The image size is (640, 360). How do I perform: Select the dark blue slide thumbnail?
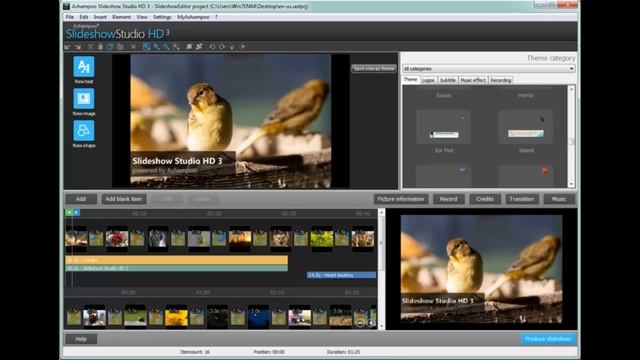pyautogui.click(x=258, y=317)
